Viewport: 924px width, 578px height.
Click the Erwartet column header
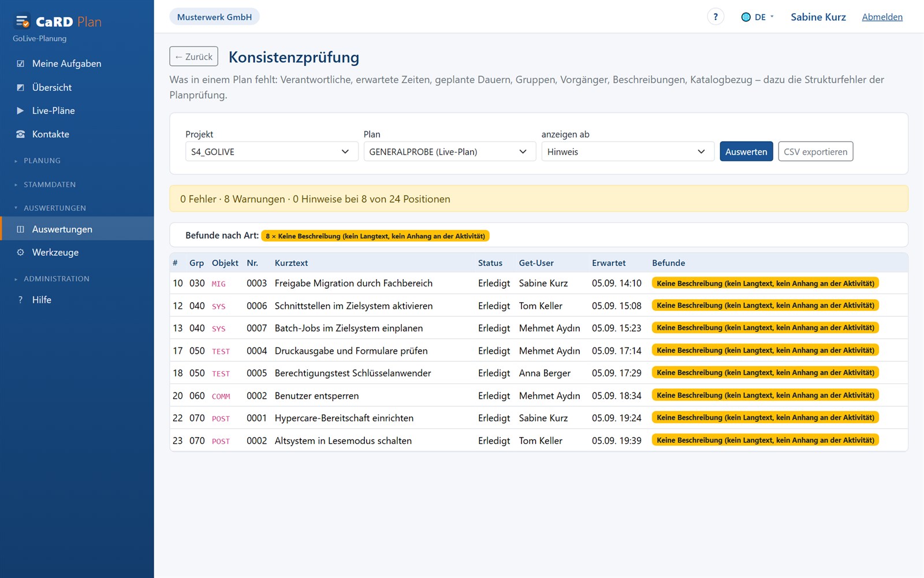point(609,263)
